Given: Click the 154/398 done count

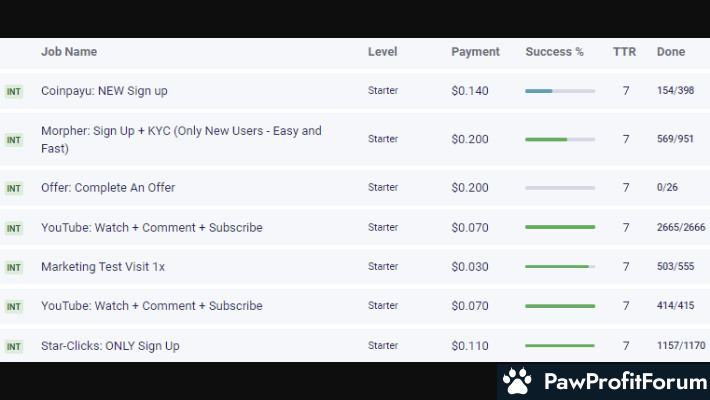Looking at the screenshot, I should pyautogui.click(x=675, y=90).
